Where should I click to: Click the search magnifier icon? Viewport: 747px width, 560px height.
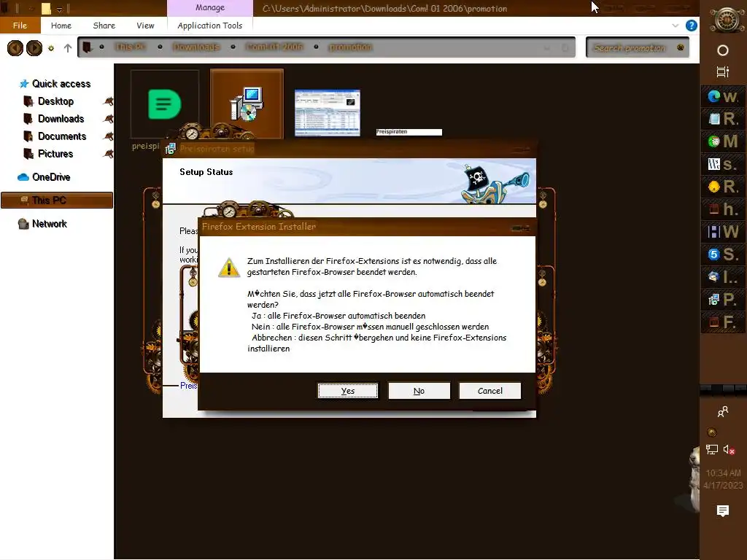[681, 47]
